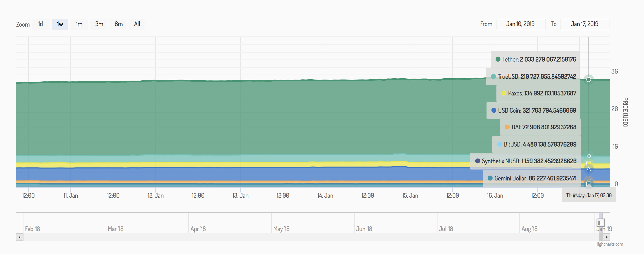Click the Tether tooltip value label
The image size is (644, 254).
click(536, 59)
